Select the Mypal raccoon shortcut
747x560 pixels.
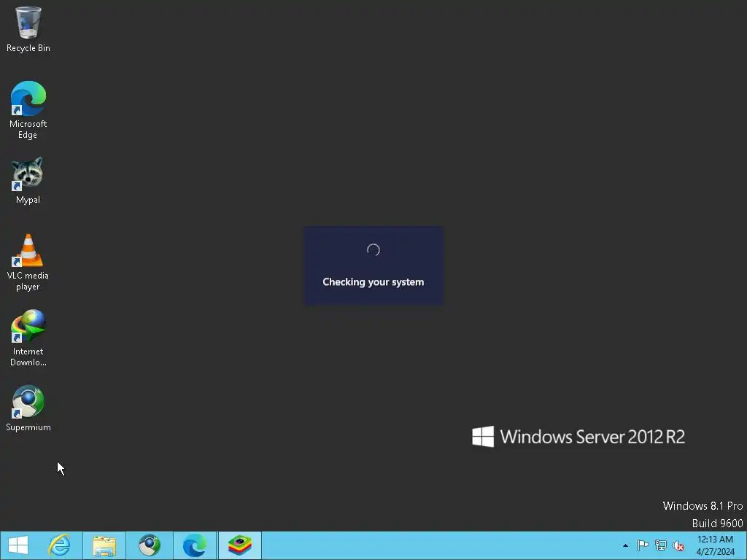pos(28,181)
